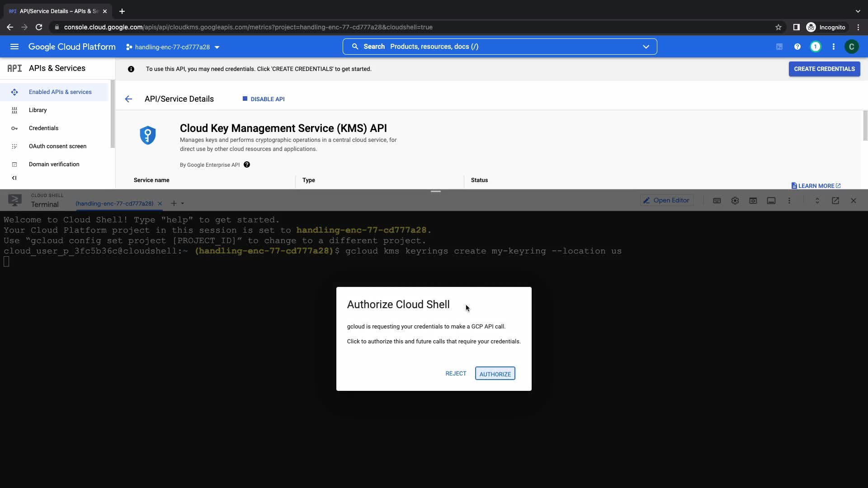Expand the project selector dropdown
Image resolution: width=868 pixels, height=488 pixels.
172,47
